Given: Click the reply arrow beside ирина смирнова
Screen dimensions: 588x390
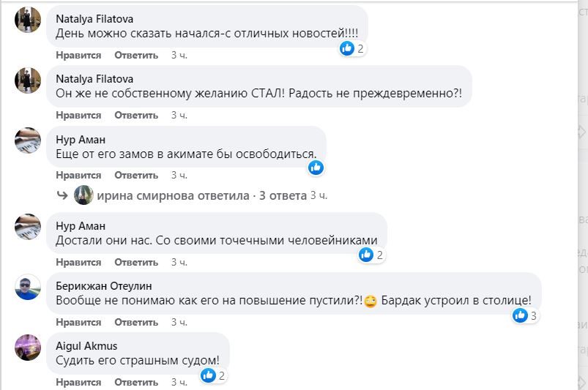Looking at the screenshot, I should (x=63, y=195).
